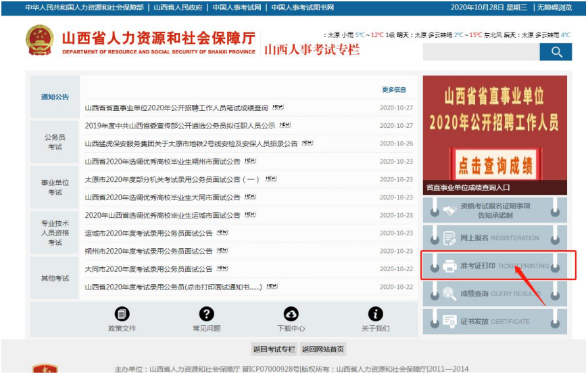Open 2019年度中共山西省委宣传部公开遴选公务员 notice
The width and height of the screenshot is (588, 374).
click(180, 126)
